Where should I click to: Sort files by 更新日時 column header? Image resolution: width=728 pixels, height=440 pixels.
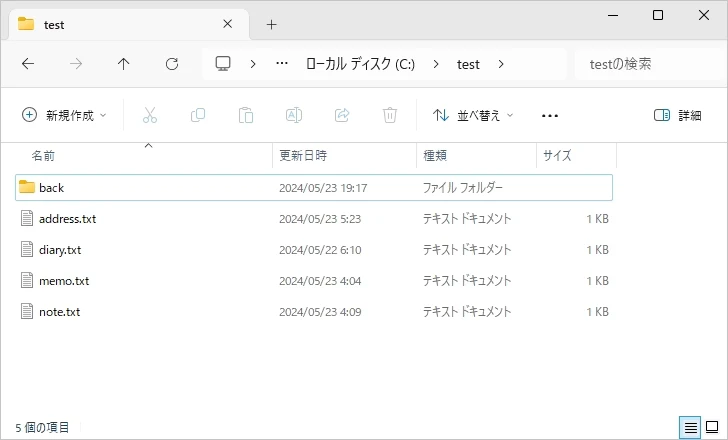pyautogui.click(x=303, y=156)
